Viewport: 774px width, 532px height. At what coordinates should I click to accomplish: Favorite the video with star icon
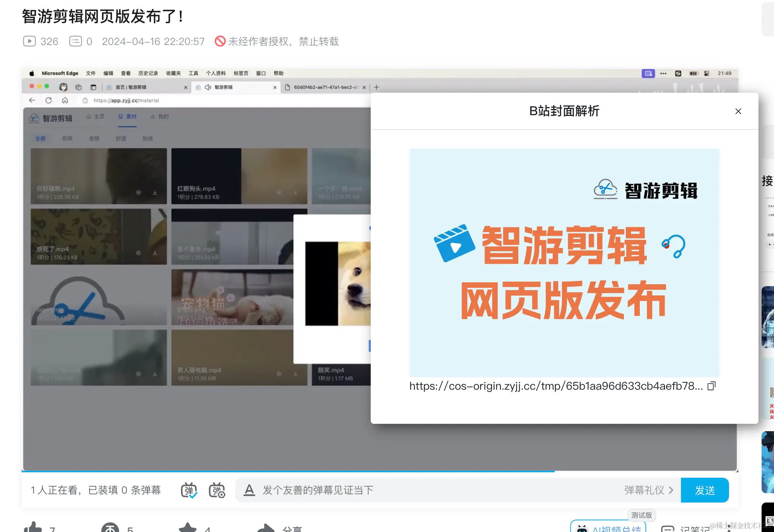click(188, 527)
